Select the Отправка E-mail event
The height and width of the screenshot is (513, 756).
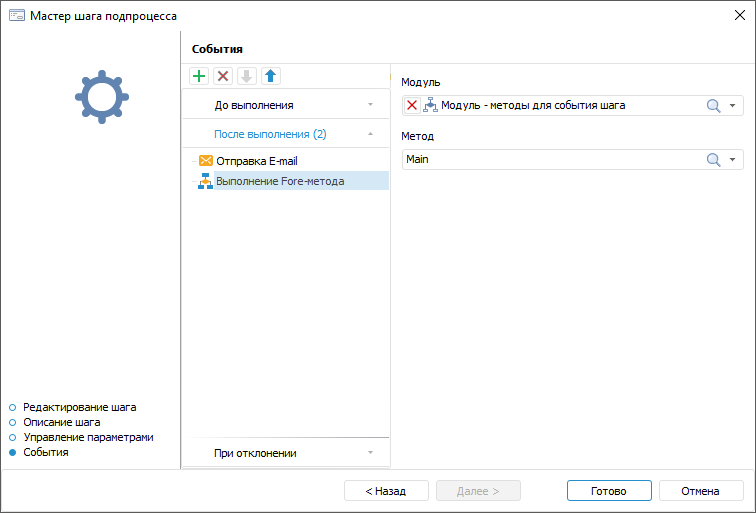coord(257,161)
